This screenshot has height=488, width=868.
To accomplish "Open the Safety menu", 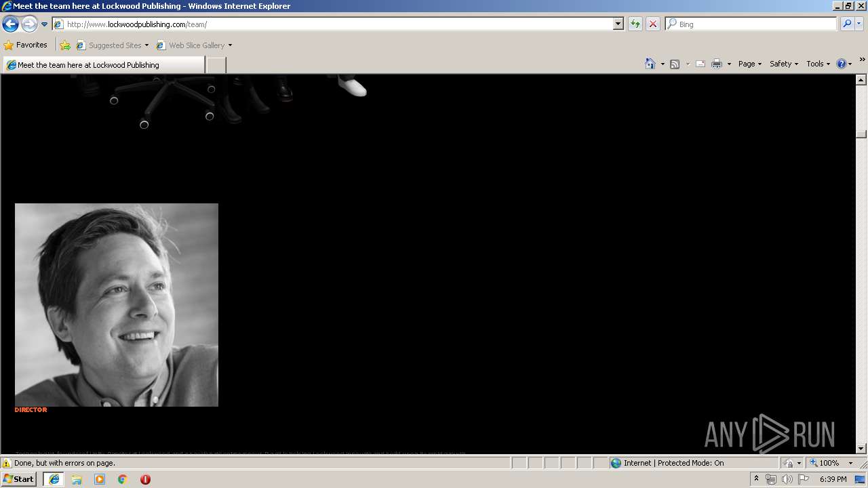I will tap(784, 64).
